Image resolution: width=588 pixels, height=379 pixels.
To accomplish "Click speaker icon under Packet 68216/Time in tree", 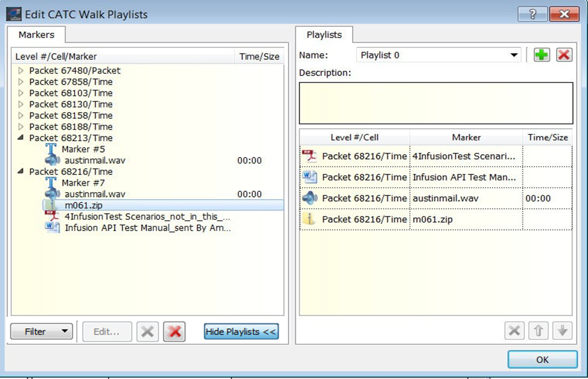I will (x=52, y=194).
